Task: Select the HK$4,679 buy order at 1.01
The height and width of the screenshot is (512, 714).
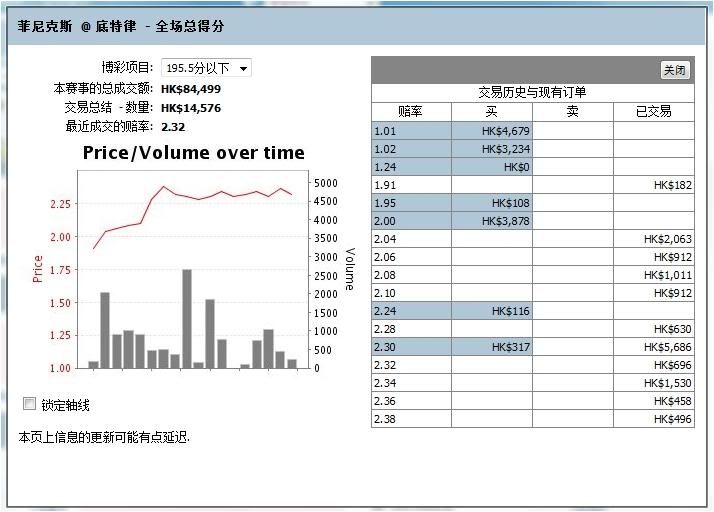Action: (x=491, y=131)
